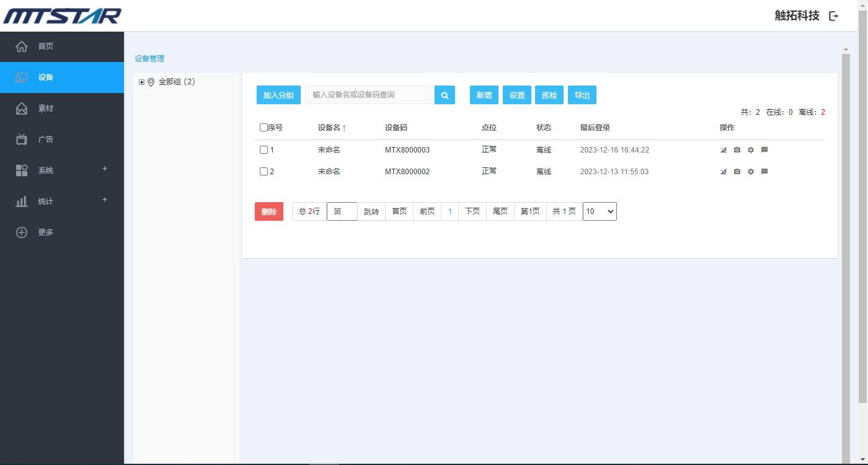Open 素材 in the sidebar menu
Image resolution: width=868 pixels, height=465 pixels.
(45, 108)
